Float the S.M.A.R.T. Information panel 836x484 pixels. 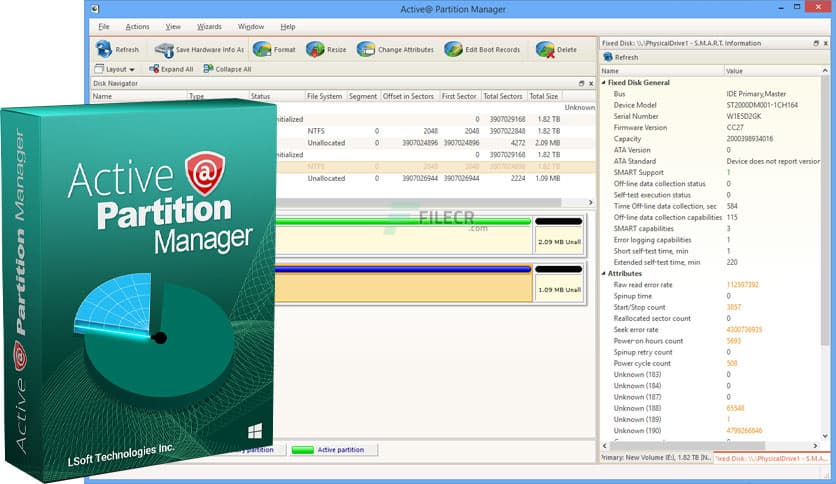pos(816,43)
